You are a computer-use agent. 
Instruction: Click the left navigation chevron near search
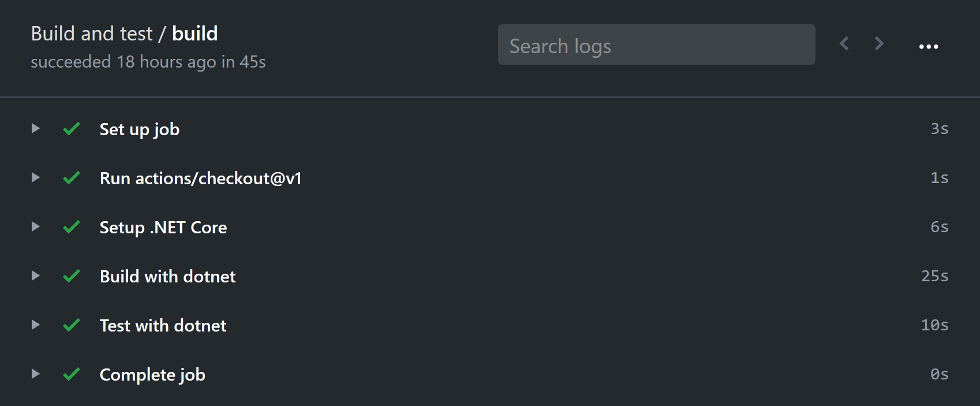pos(844,43)
